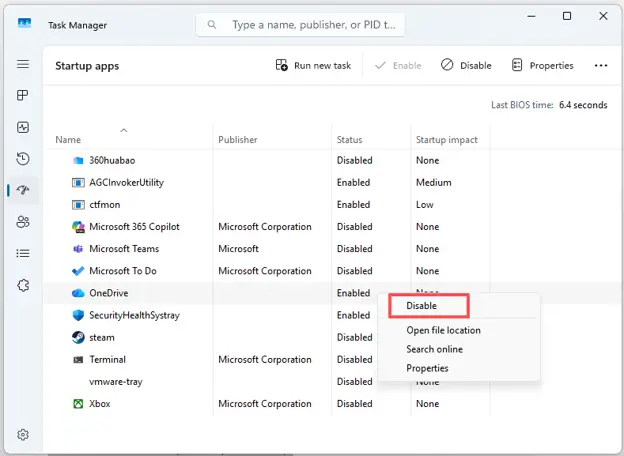Click the steam icon
This screenshot has height=456, width=624.
tap(78, 337)
